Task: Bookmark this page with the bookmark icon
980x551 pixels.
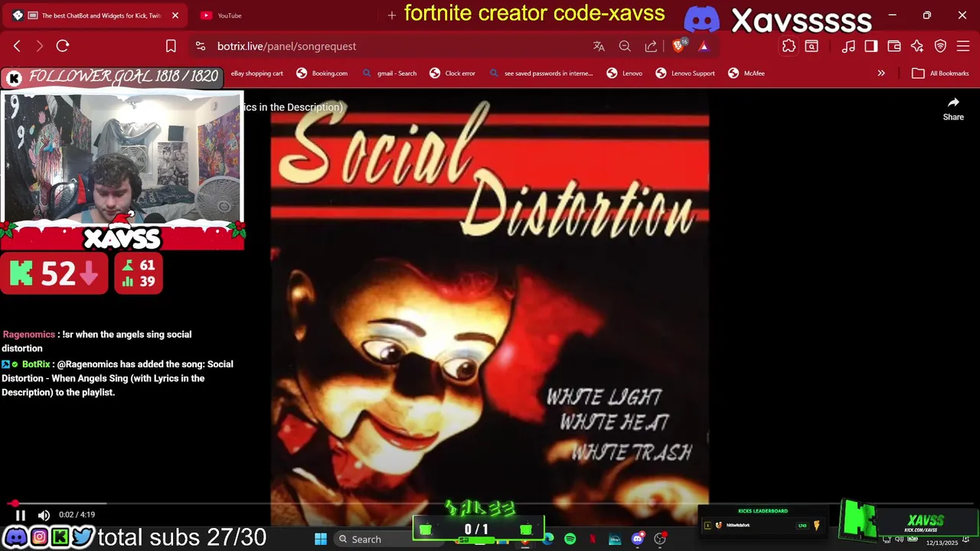Action: (x=171, y=46)
